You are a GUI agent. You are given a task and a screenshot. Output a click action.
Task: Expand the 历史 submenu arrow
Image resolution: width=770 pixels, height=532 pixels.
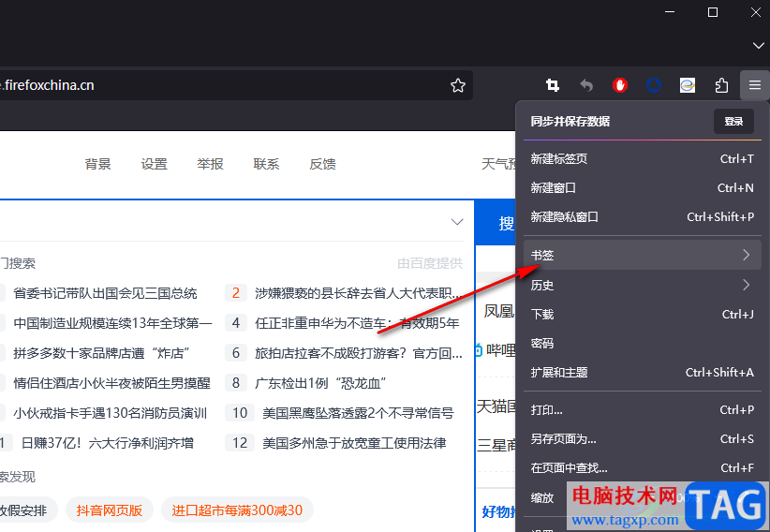point(746,285)
